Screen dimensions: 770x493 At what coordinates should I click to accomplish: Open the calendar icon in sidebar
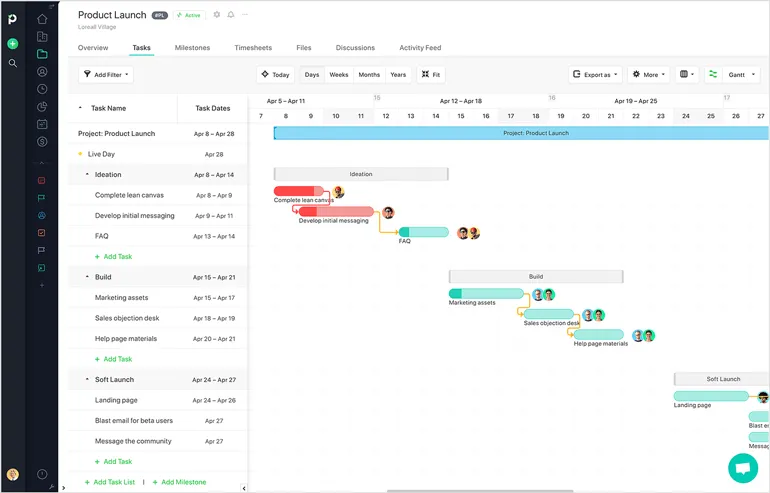tap(42, 124)
